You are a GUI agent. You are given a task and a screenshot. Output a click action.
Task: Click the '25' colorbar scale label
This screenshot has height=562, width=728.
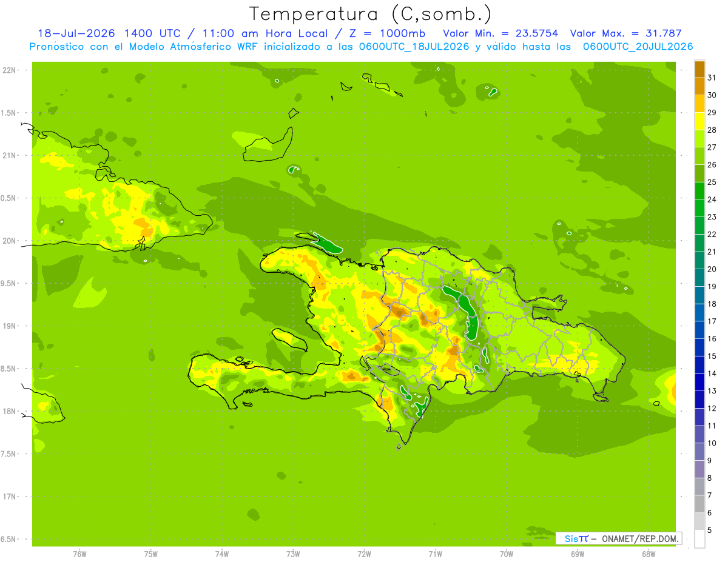712,182
